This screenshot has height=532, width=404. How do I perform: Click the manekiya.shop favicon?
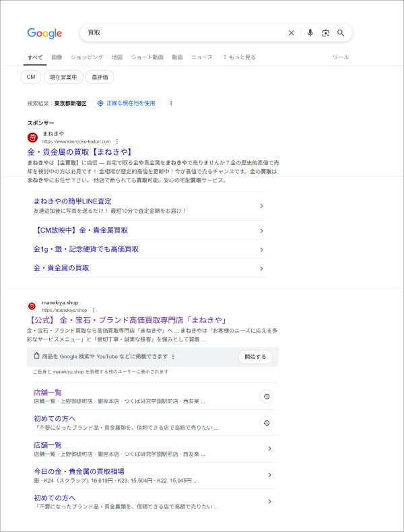click(x=32, y=306)
